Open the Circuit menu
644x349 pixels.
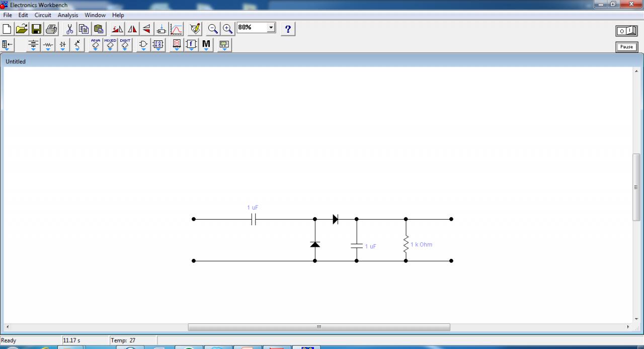tap(43, 15)
